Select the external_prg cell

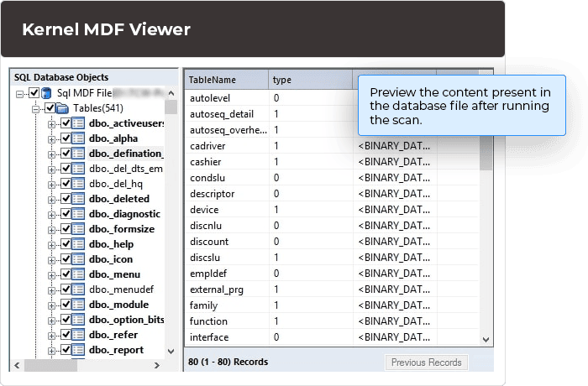227,289
